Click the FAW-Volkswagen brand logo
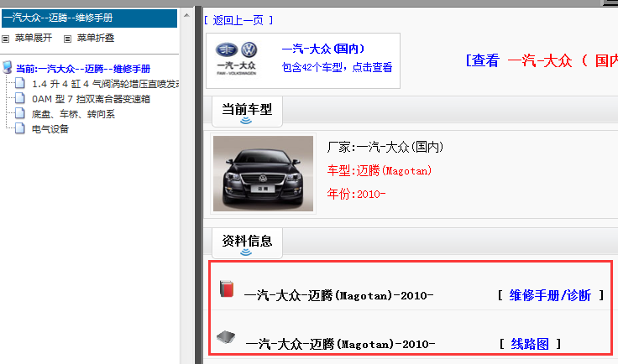618x364 pixels. [x=237, y=58]
